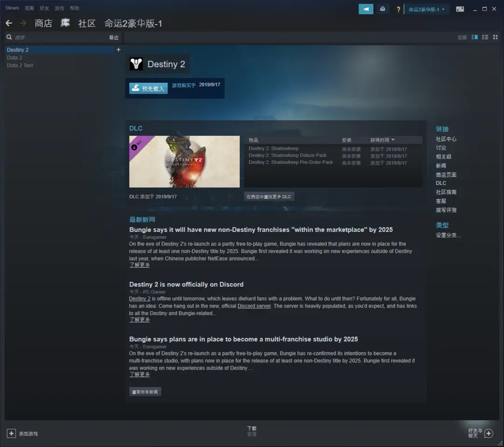Click 了解更多 under multi-franchise studio article
This screenshot has width=504, height=447.
pyautogui.click(x=140, y=374)
